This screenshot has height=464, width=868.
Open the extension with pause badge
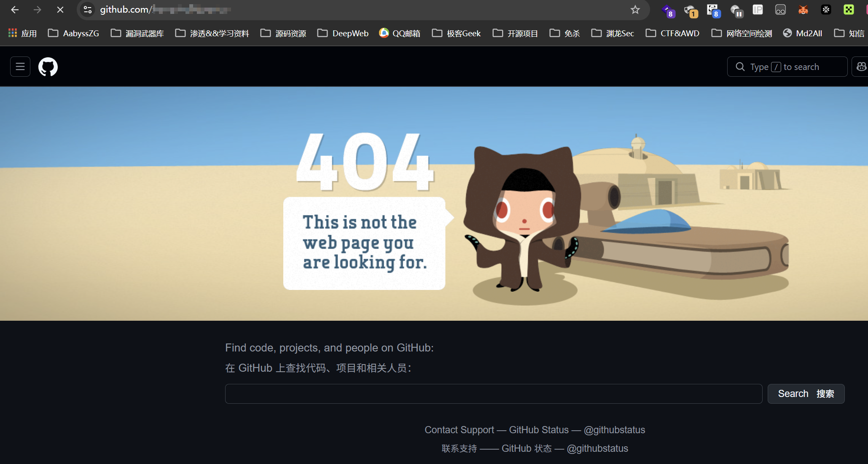tap(736, 11)
